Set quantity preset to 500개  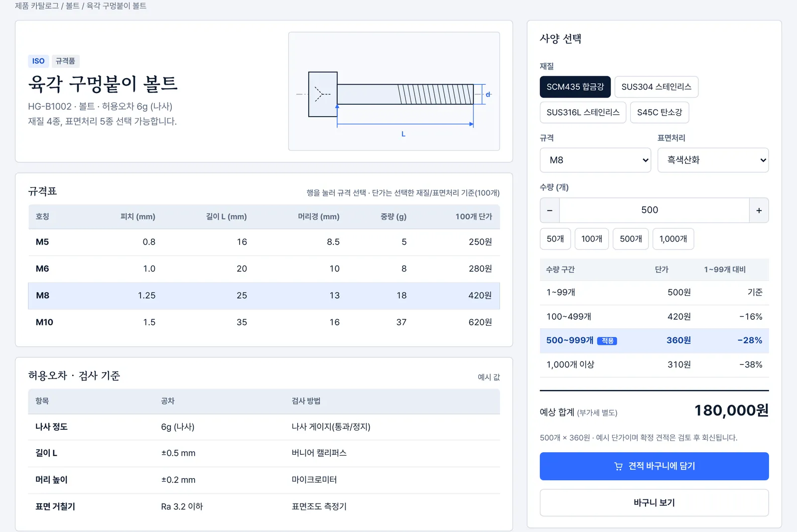click(631, 239)
